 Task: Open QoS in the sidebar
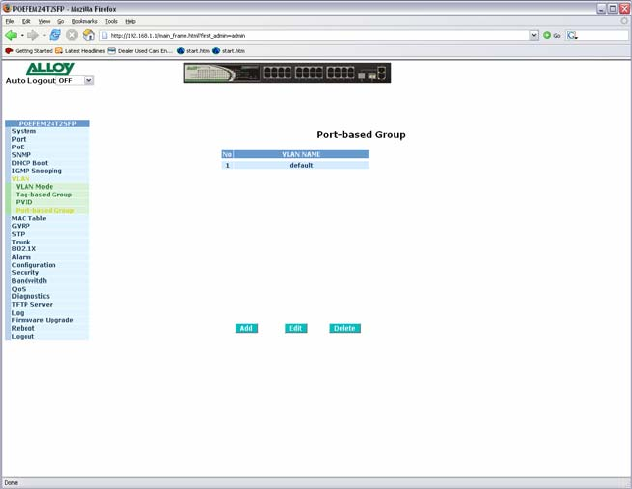click(19, 289)
